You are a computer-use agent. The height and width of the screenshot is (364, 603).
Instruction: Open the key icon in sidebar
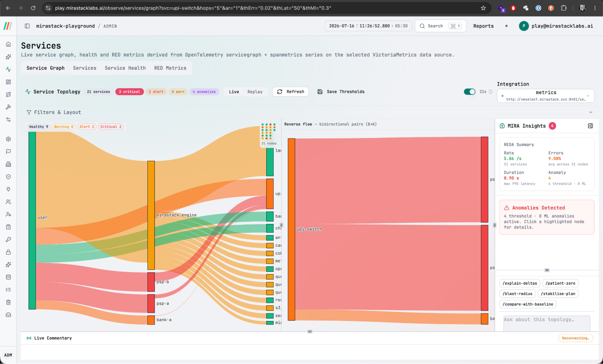pyautogui.click(x=8, y=240)
